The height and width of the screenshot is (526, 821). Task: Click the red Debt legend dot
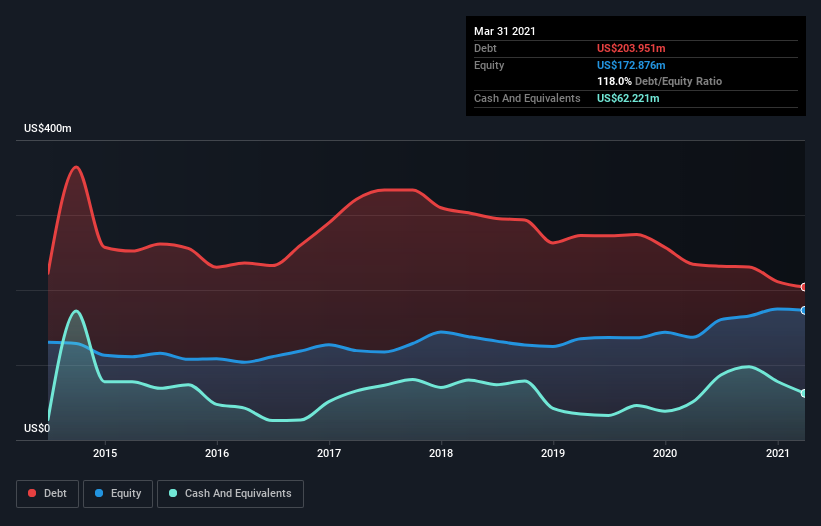tap(32, 493)
